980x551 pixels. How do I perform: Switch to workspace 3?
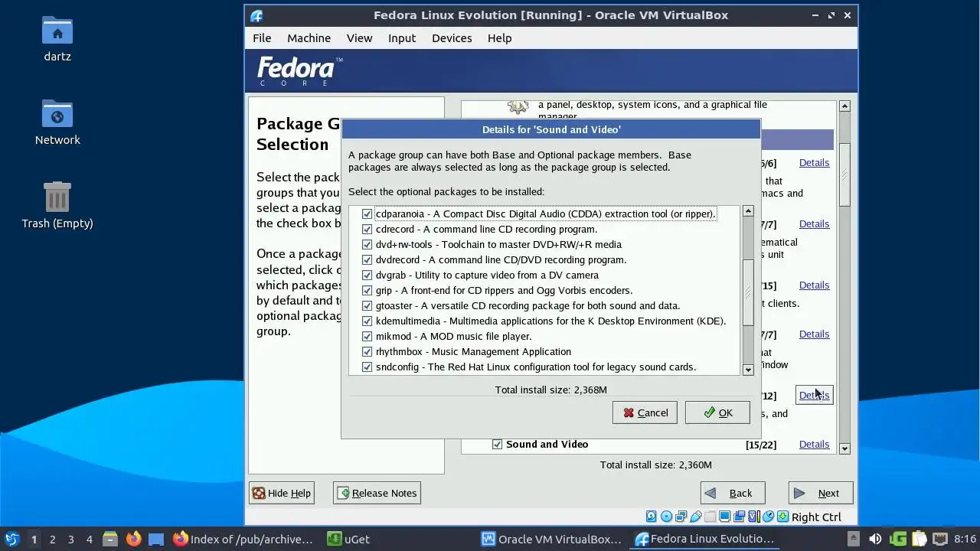click(70, 539)
